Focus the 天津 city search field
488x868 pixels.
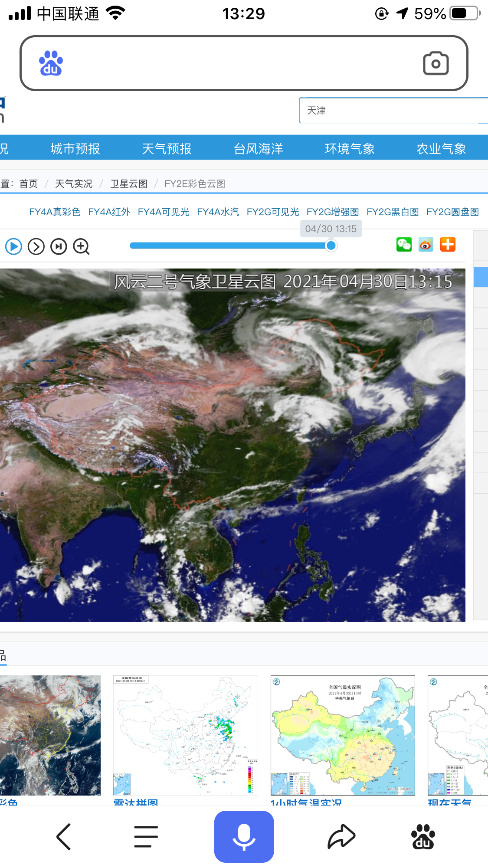[x=393, y=111]
